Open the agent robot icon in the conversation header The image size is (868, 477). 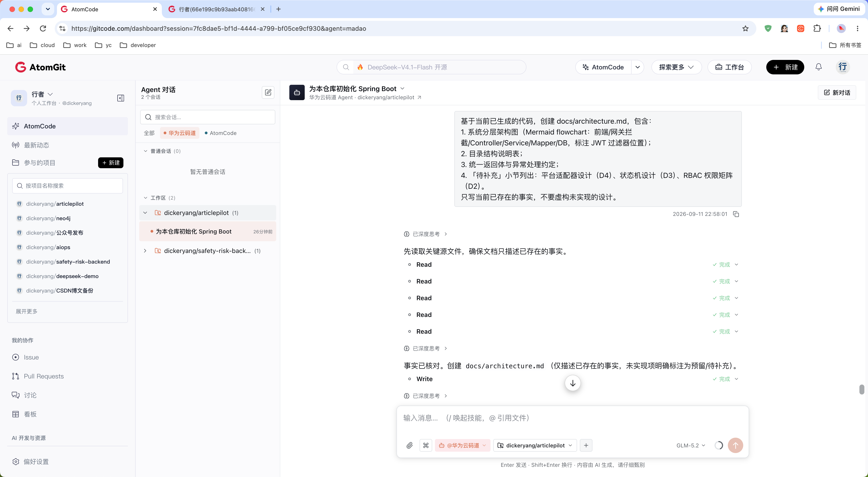(297, 92)
